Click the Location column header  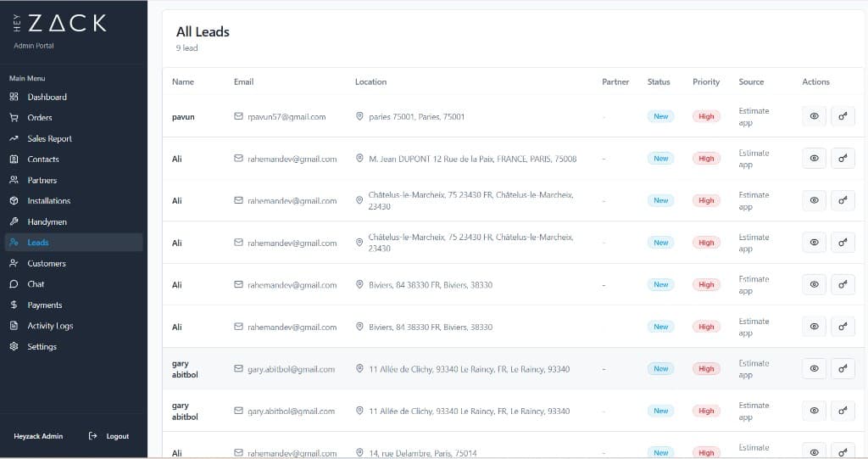point(371,81)
